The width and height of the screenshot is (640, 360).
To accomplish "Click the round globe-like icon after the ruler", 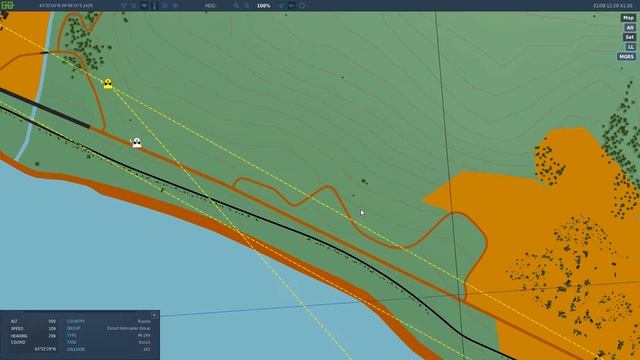I will pyautogui.click(x=165, y=6).
